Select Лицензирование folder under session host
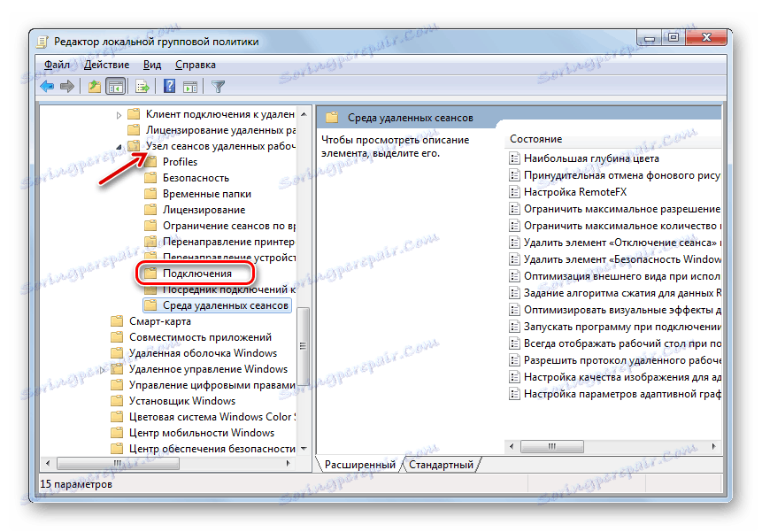This screenshot has height=532, width=762. [204, 210]
